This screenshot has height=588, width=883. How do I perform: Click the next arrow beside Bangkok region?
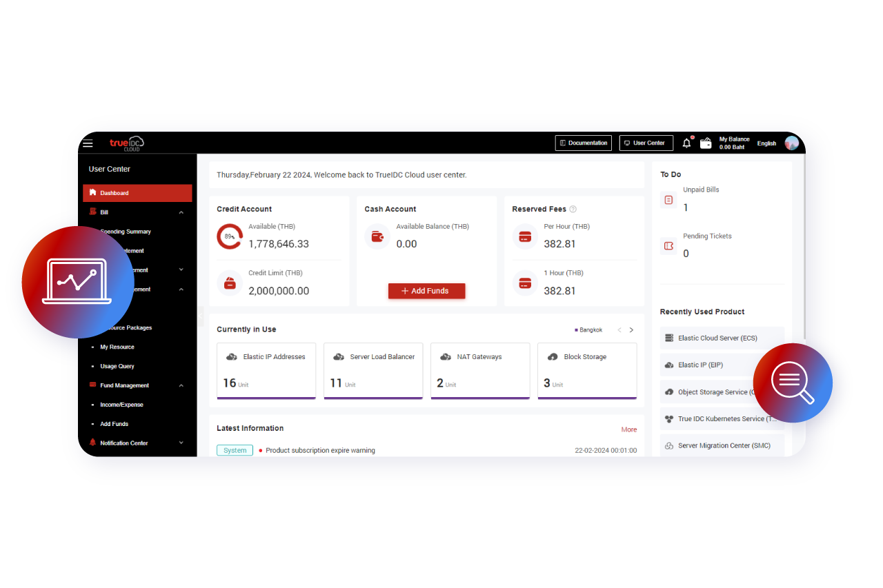click(631, 330)
